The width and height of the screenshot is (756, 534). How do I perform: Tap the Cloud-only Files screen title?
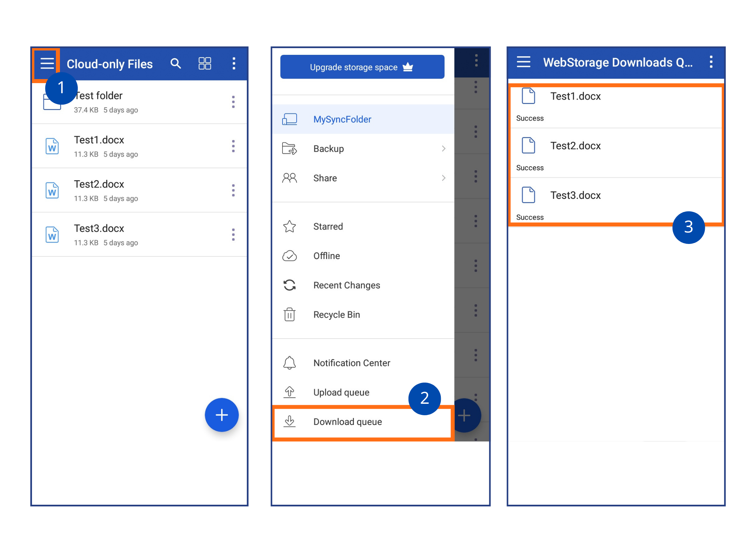pos(109,64)
